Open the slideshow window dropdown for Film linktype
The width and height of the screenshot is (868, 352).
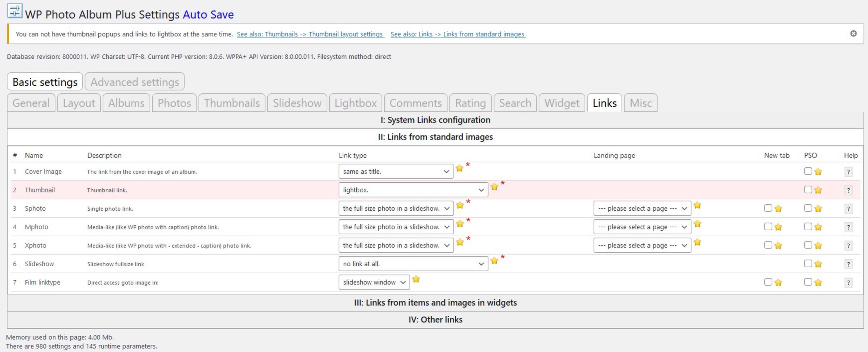click(x=374, y=282)
